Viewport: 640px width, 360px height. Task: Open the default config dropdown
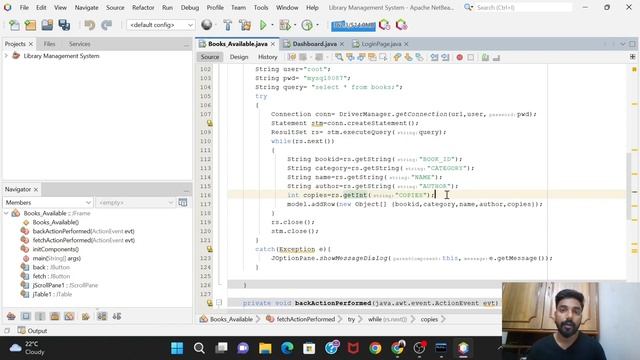[160, 25]
